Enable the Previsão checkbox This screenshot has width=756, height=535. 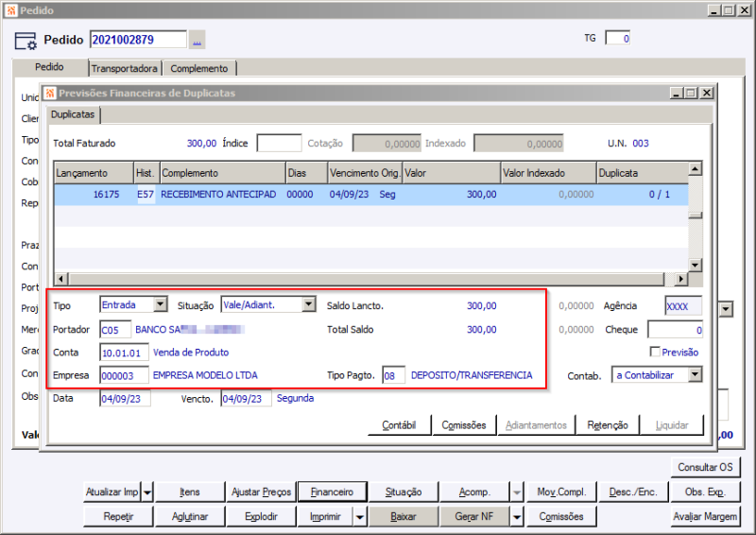(x=655, y=352)
